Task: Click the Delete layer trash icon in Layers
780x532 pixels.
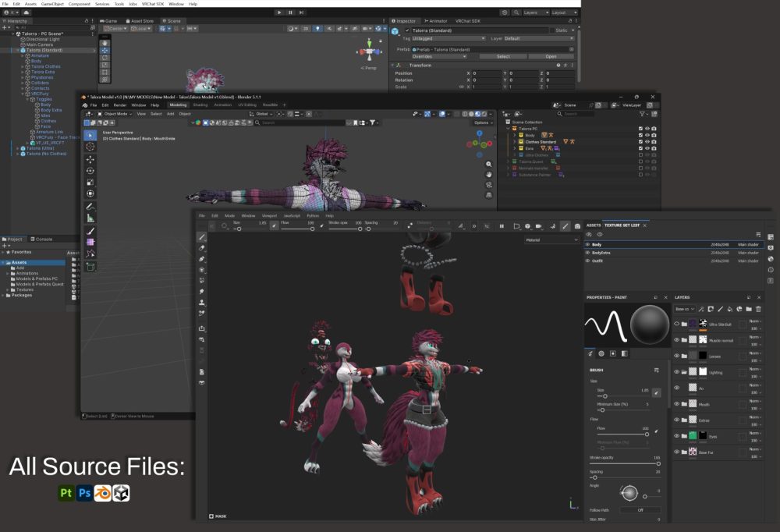Action: tap(758, 309)
